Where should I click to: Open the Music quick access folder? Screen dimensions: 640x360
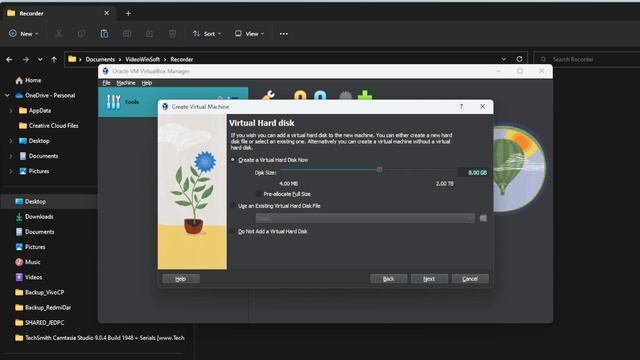(28, 262)
